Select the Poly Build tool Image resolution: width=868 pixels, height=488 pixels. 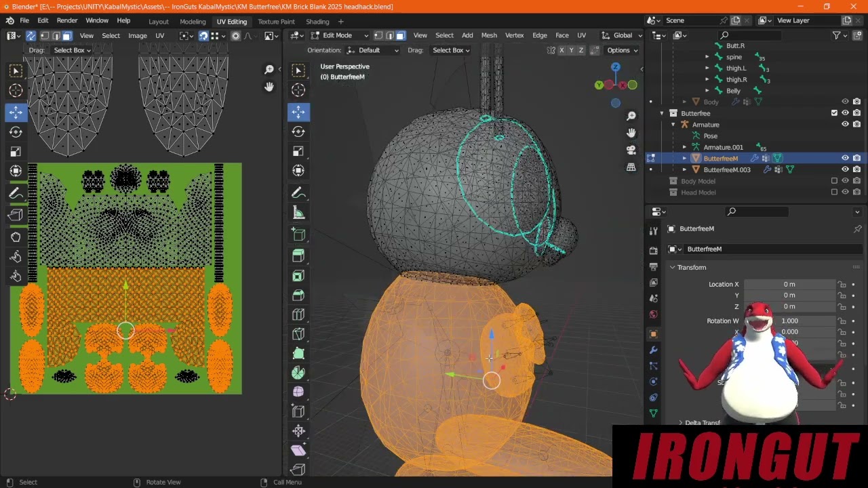tap(298, 353)
